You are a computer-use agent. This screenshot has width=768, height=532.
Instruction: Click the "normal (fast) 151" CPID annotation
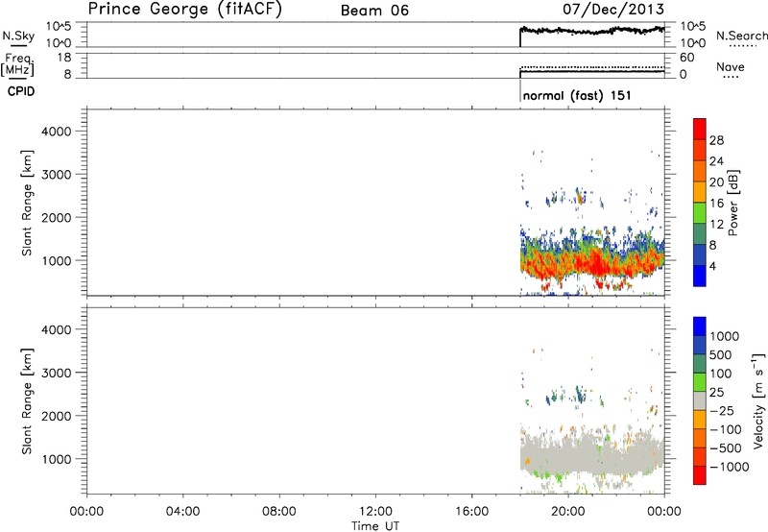577,95
